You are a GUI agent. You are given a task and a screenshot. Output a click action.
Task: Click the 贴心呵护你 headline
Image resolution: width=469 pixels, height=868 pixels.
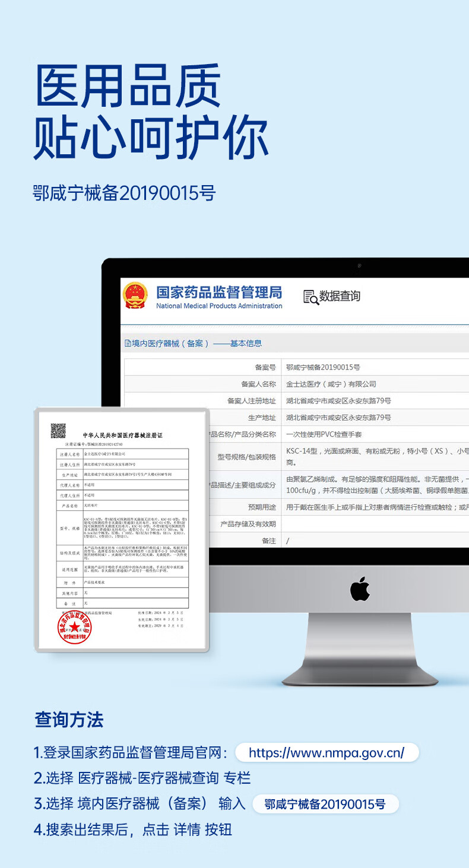(x=151, y=139)
